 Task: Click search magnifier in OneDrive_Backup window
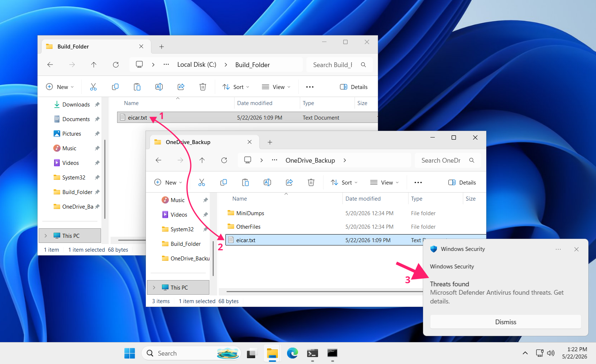472,160
